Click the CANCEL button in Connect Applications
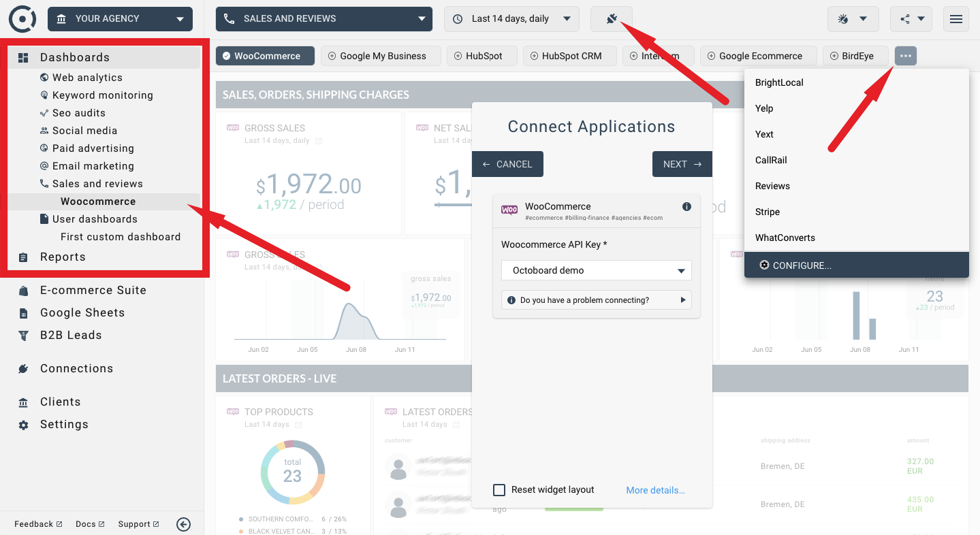 tap(507, 164)
